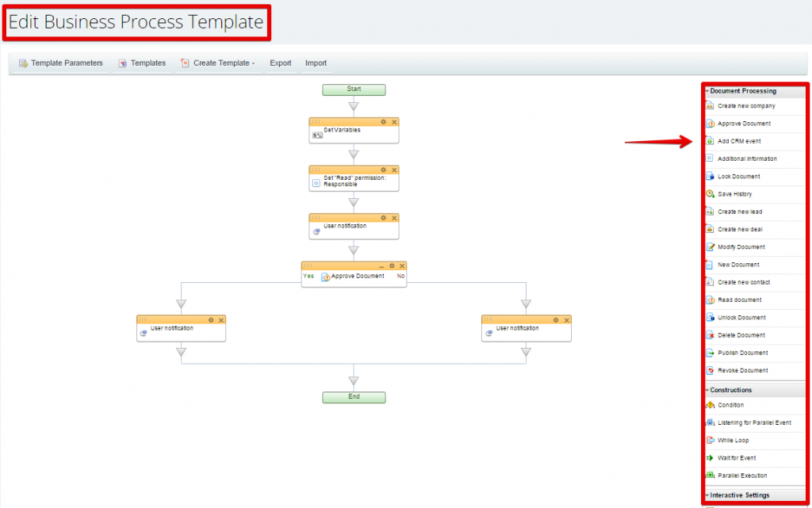The image size is (812, 508).
Task: Select Revoke Document icon
Action: point(710,370)
